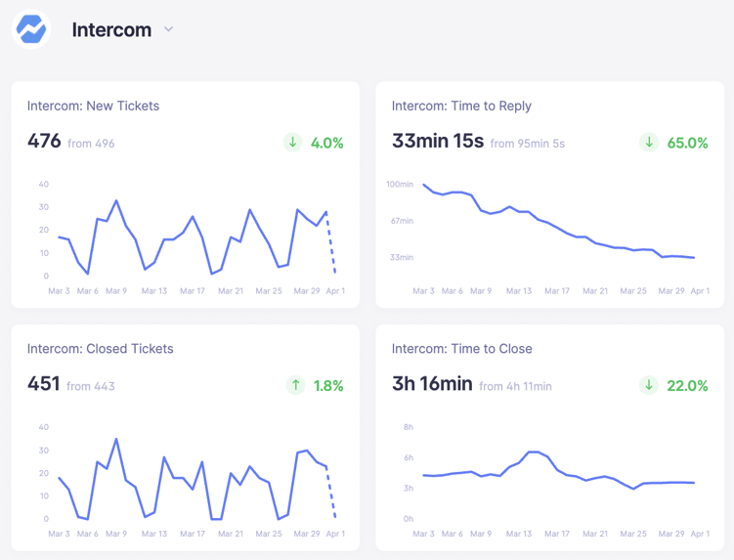Click the Time to Reply down-arrow trend icon
This screenshot has height=560, width=734.
pyautogui.click(x=649, y=143)
